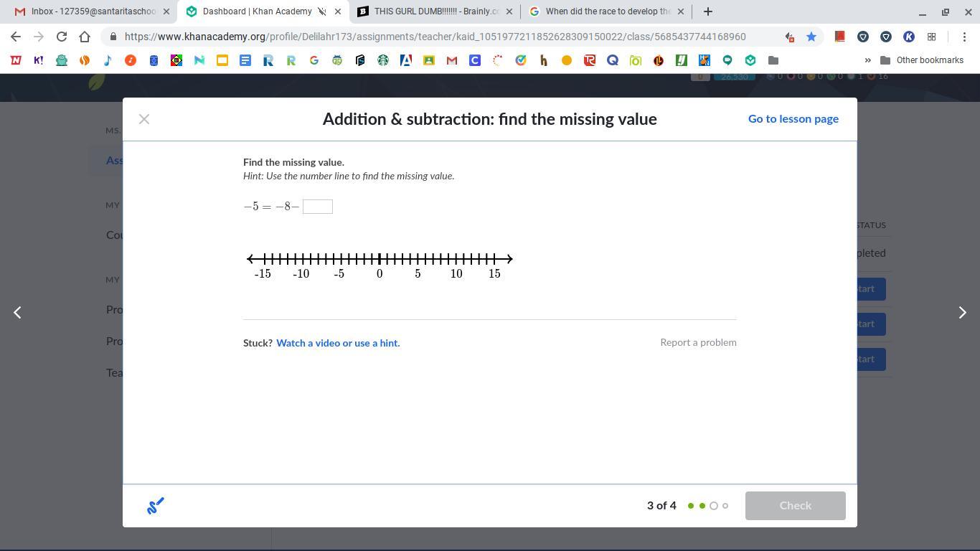Open the Quizizz bookmark
This screenshot has width=980, height=551.
pyautogui.click(x=613, y=60)
